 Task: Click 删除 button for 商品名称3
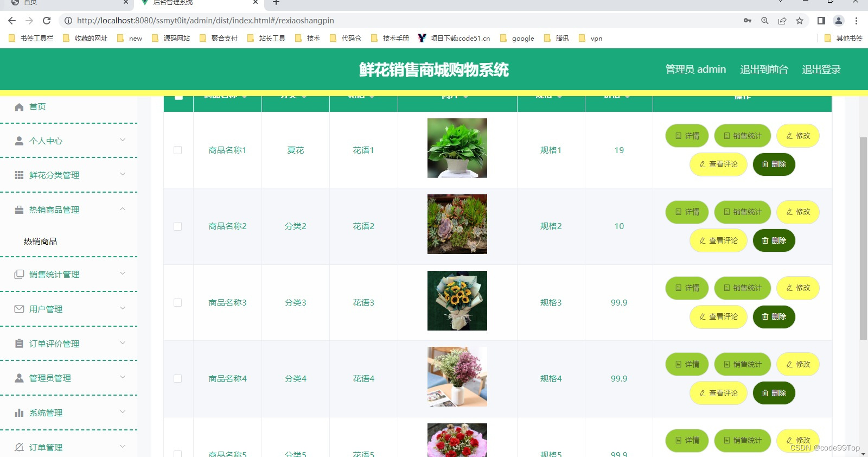click(x=774, y=316)
